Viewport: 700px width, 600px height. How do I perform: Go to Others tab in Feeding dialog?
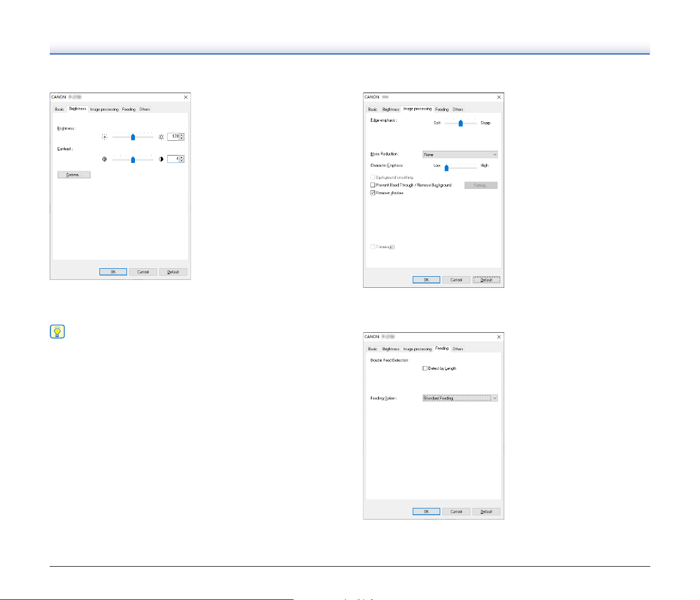458,349
